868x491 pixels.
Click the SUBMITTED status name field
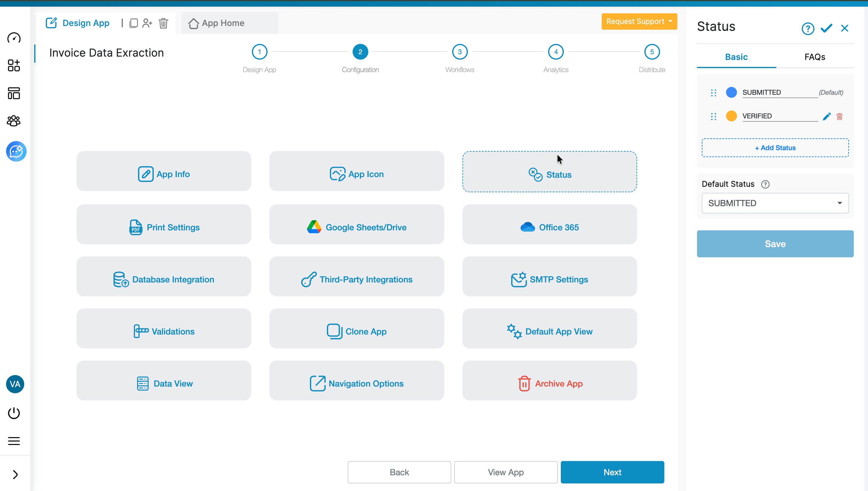coord(780,92)
